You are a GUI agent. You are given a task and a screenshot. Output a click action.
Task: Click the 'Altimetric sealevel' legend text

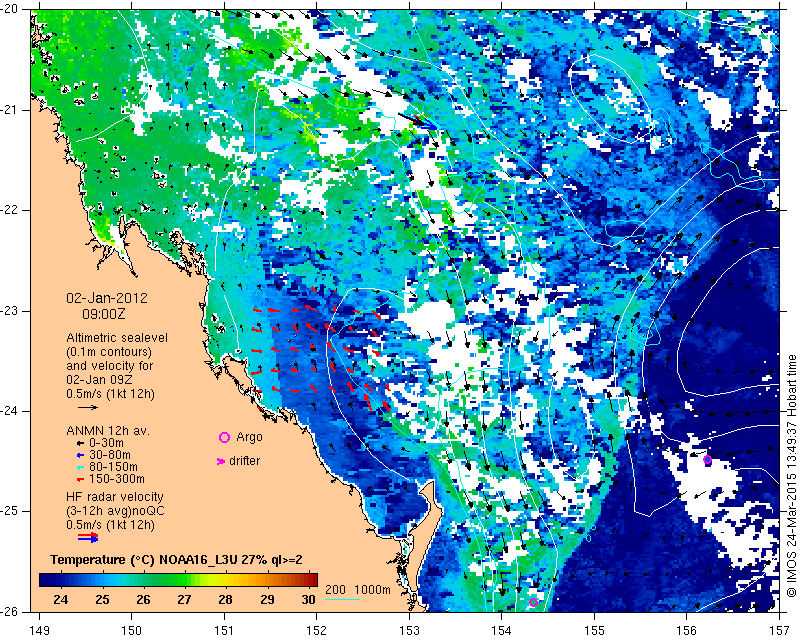pyautogui.click(x=117, y=338)
